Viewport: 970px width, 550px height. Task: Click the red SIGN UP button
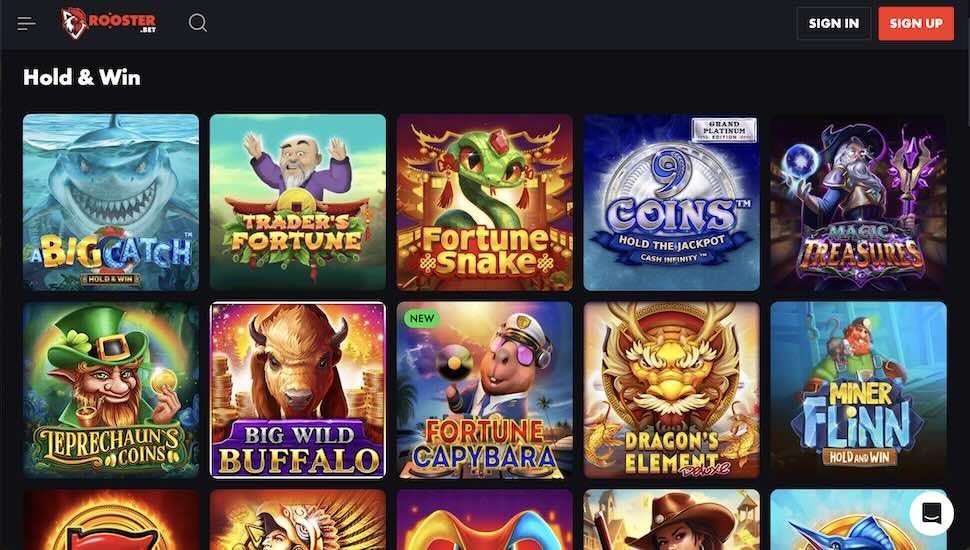tap(916, 24)
